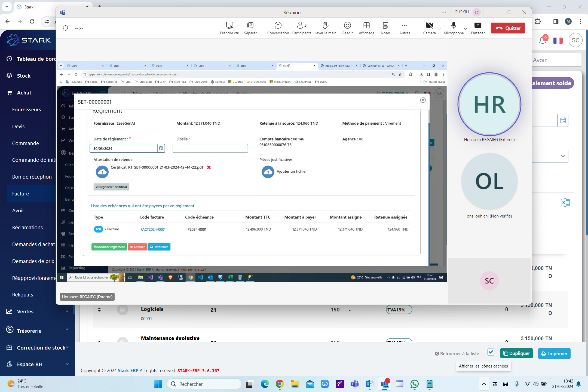Reload page in Chrome

[32, 22]
